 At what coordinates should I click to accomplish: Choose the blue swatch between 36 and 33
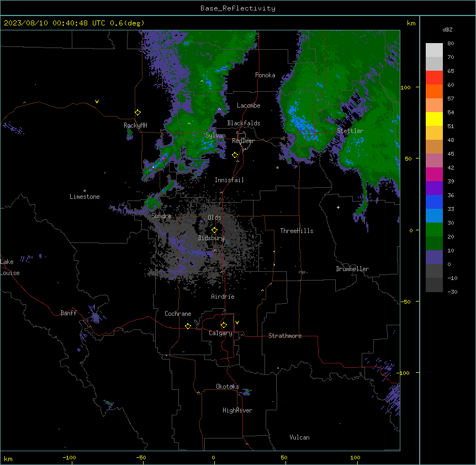click(434, 202)
